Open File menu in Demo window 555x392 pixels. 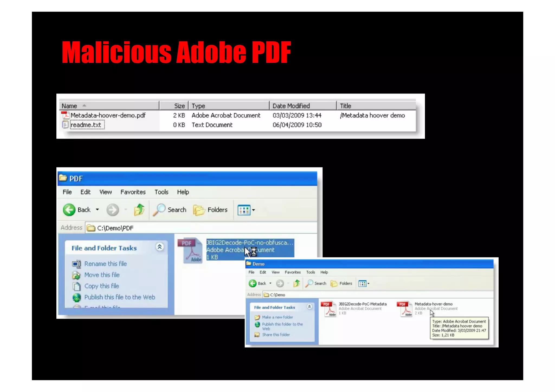[x=251, y=272]
